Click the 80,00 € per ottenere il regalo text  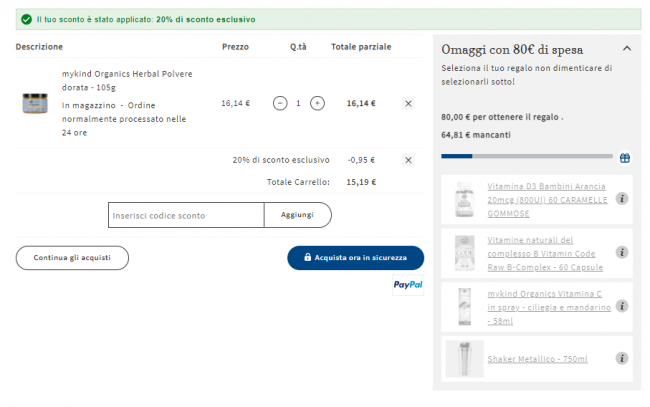pyautogui.click(x=502, y=117)
